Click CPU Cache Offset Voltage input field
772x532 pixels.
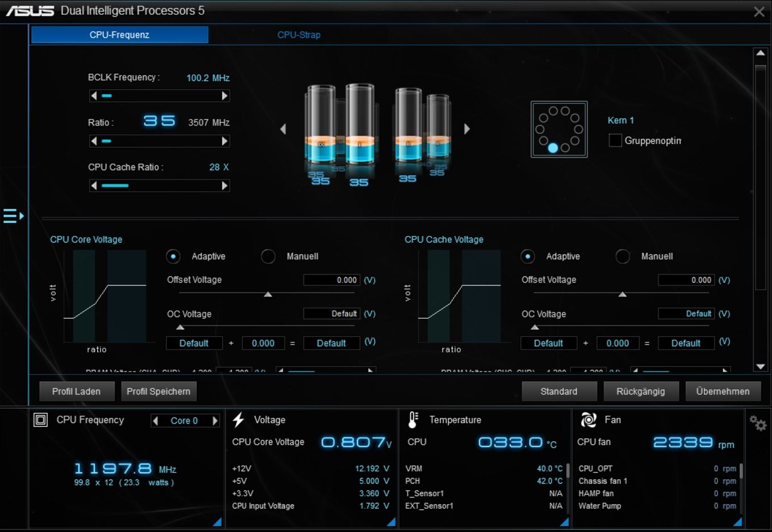(x=686, y=280)
